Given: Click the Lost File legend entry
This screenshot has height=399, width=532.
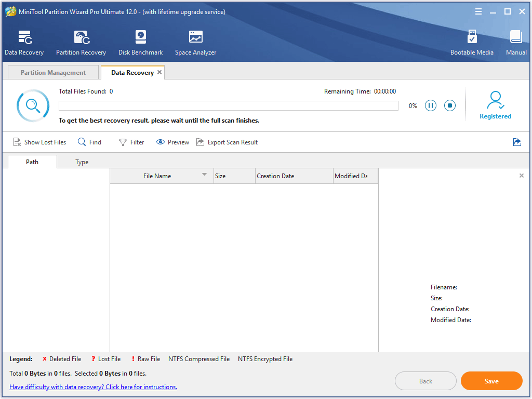Looking at the screenshot, I should coord(106,359).
